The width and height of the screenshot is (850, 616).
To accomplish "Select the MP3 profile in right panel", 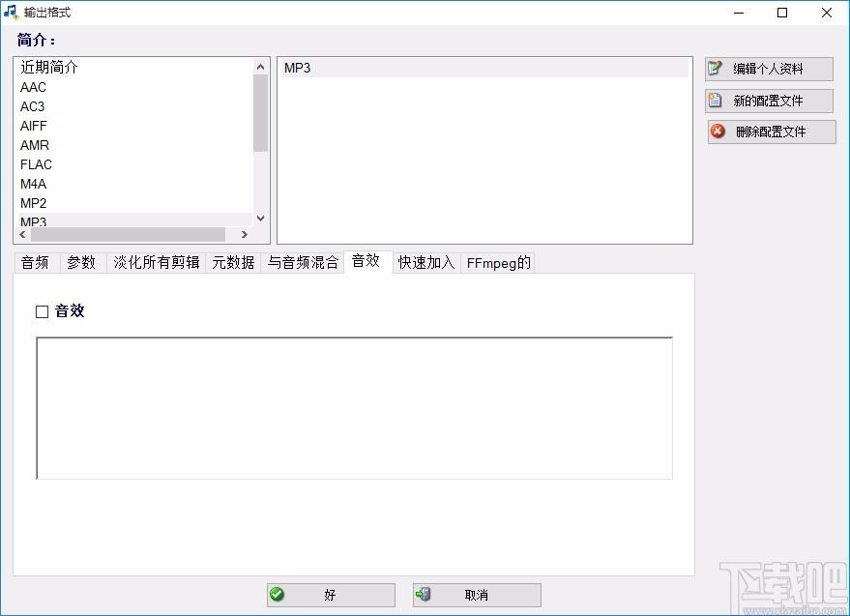I will pos(484,68).
